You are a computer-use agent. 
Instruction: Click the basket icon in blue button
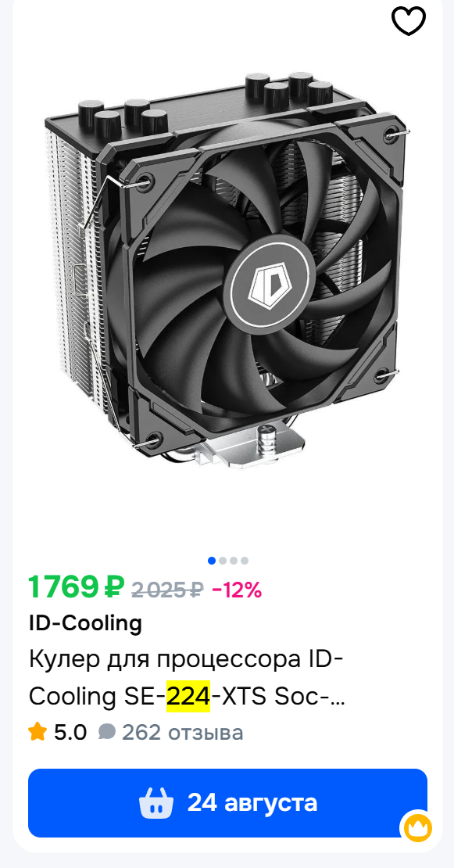coord(156,802)
